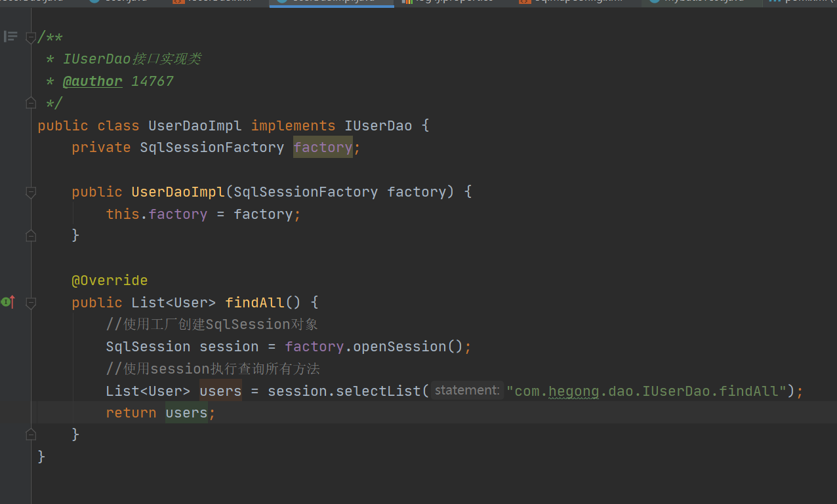Collapse the Javadoc comment at its opening line
This screenshot has width=837, height=504.
(31, 38)
